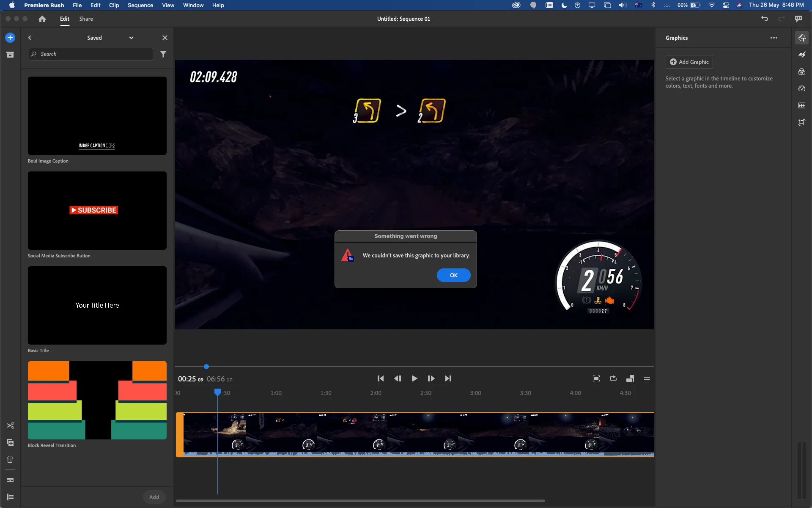This screenshot has width=812, height=508.
Task: Open the Graphics panel more options menu
Action: (x=774, y=38)
